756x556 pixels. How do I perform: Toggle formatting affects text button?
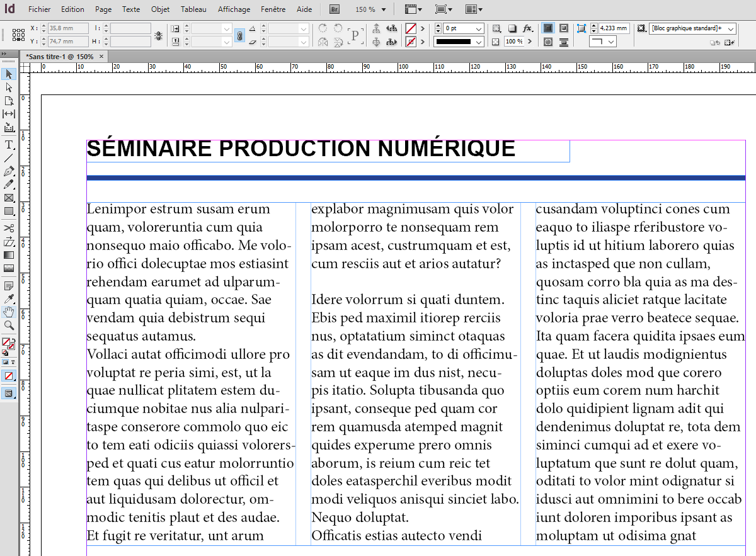tap(13, 363)
